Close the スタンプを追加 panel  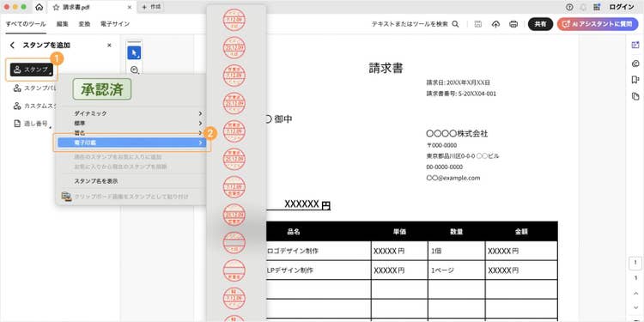coord(109,46)
